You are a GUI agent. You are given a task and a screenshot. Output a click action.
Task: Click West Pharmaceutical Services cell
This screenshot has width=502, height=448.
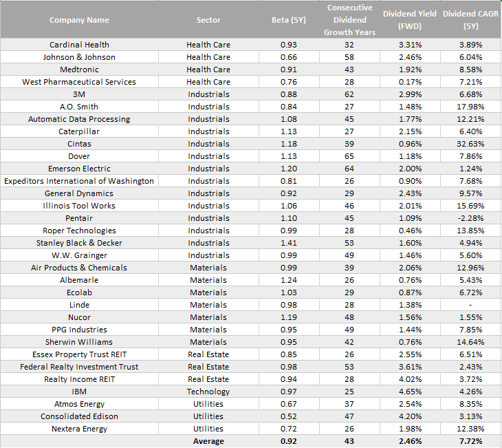79,82
